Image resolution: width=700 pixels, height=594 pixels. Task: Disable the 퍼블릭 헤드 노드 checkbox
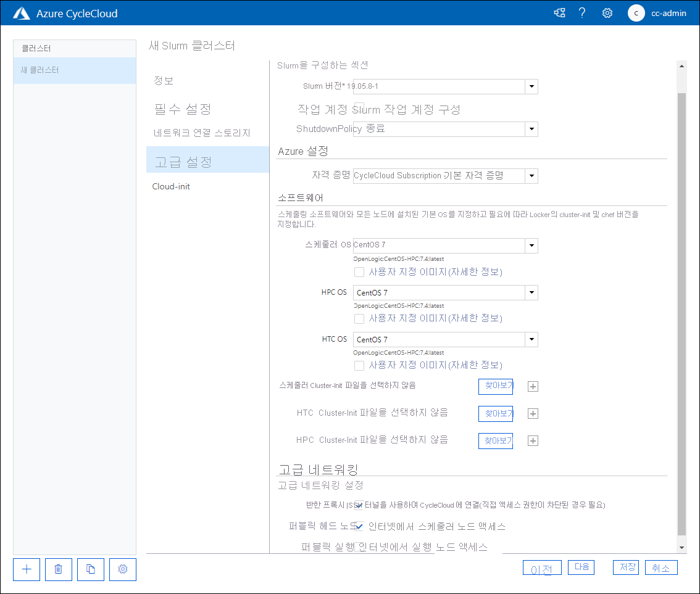(x=359, y=526)
